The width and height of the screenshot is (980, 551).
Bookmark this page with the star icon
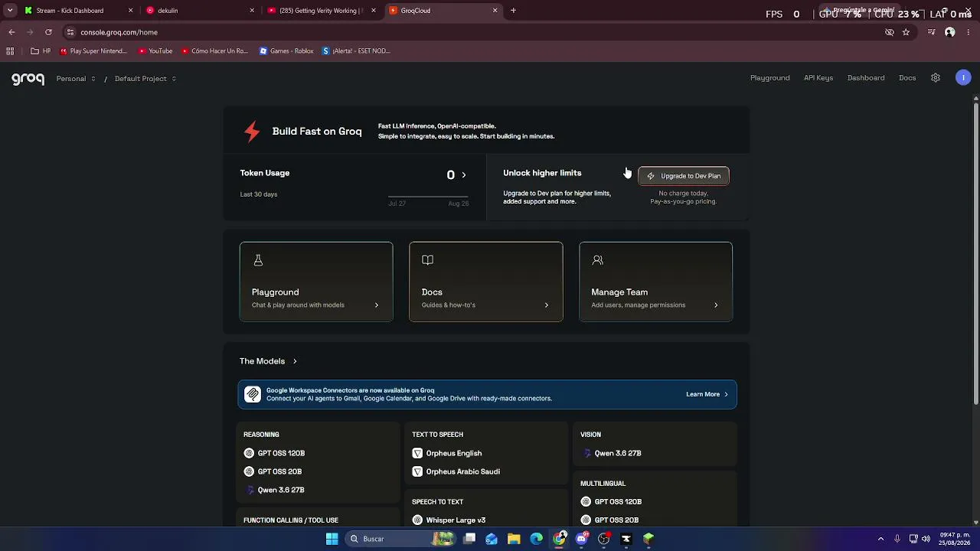click(x=906, y=32)
